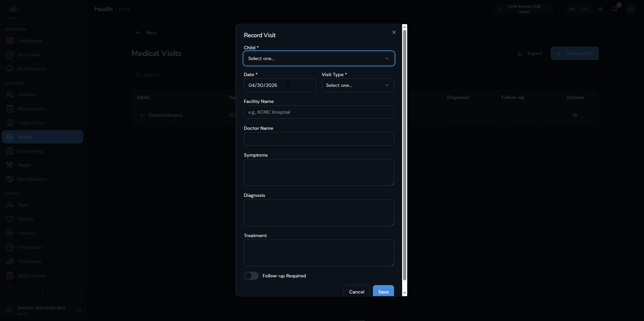The height and width of the screenshot is (321, 644).
Task: Click the Reunification icon
Action: click(x=10, y=179)
